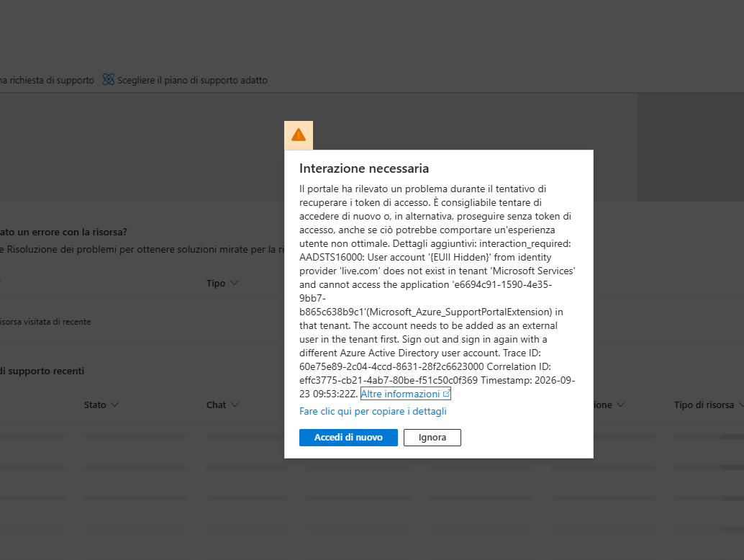Click the external-link icon after Altre informazioni

tap(447, 394)
